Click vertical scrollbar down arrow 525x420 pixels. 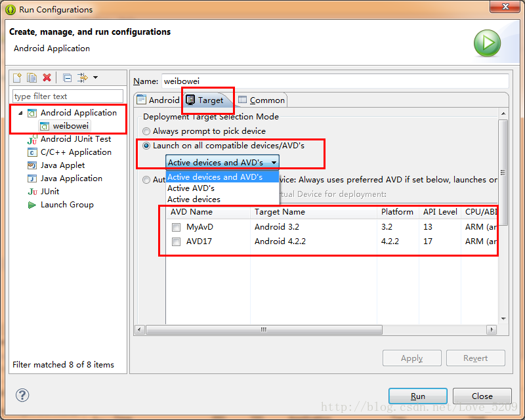503,319
